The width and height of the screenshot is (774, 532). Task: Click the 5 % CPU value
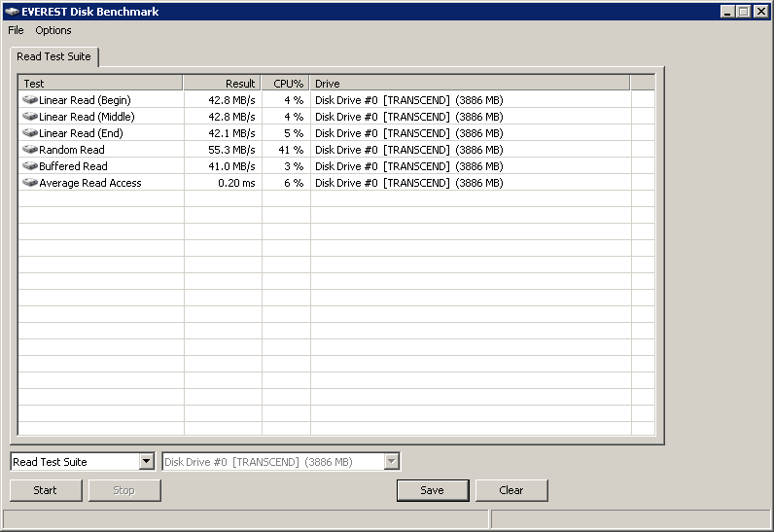[294, 133]
